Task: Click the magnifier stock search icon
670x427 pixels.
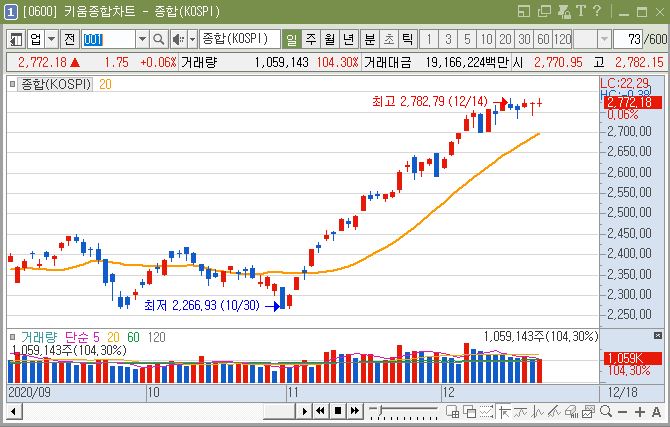Action: pyautogui.click(x=159, y=40)
